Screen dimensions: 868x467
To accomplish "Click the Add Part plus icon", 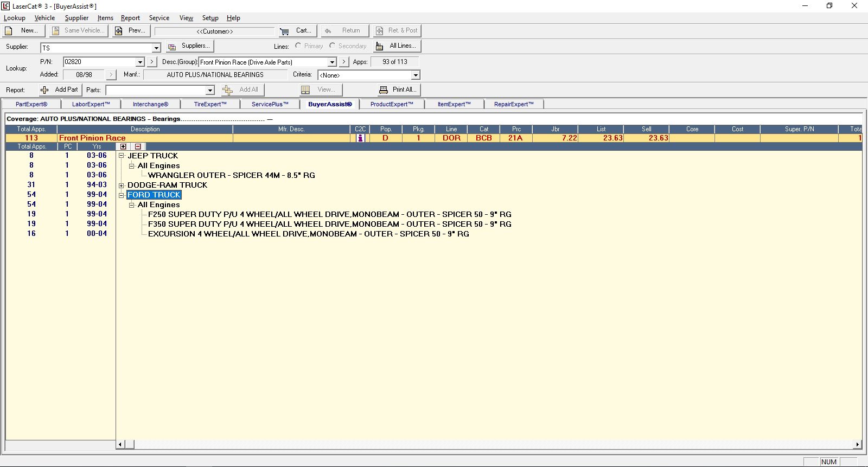I will click(44, 90).
